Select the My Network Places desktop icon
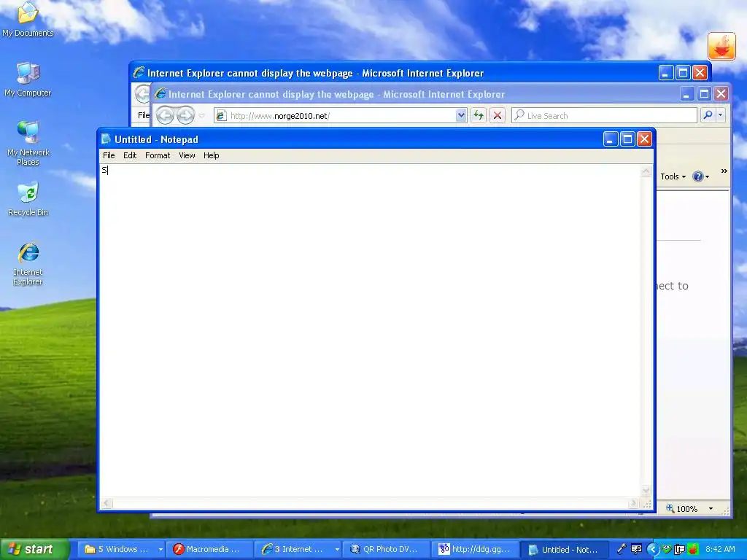 point(28,144)
